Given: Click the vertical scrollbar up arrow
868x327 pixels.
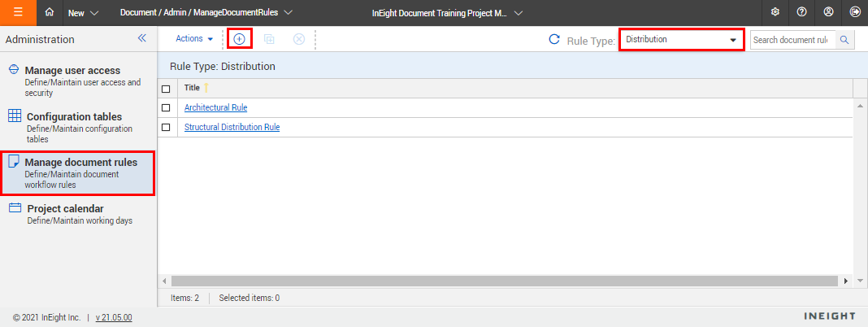Looking at the screenshot, I should [x=860, y=106].
